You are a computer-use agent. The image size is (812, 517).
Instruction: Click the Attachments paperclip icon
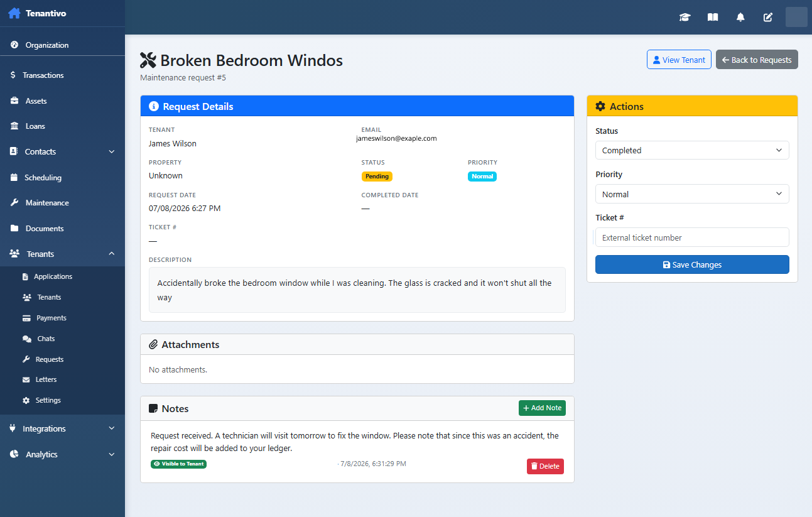point(153,345)
